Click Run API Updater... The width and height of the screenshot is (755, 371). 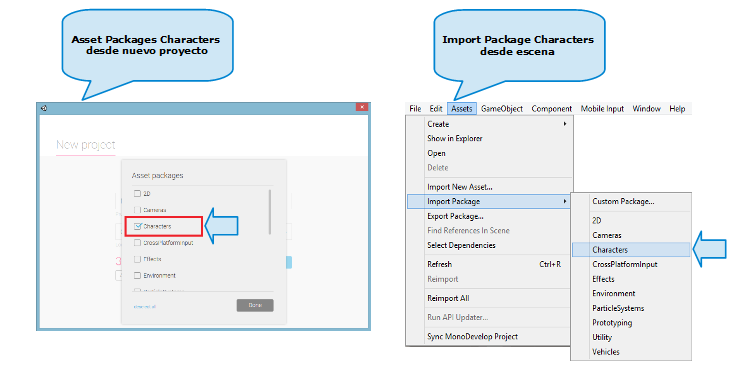(490, 318)
